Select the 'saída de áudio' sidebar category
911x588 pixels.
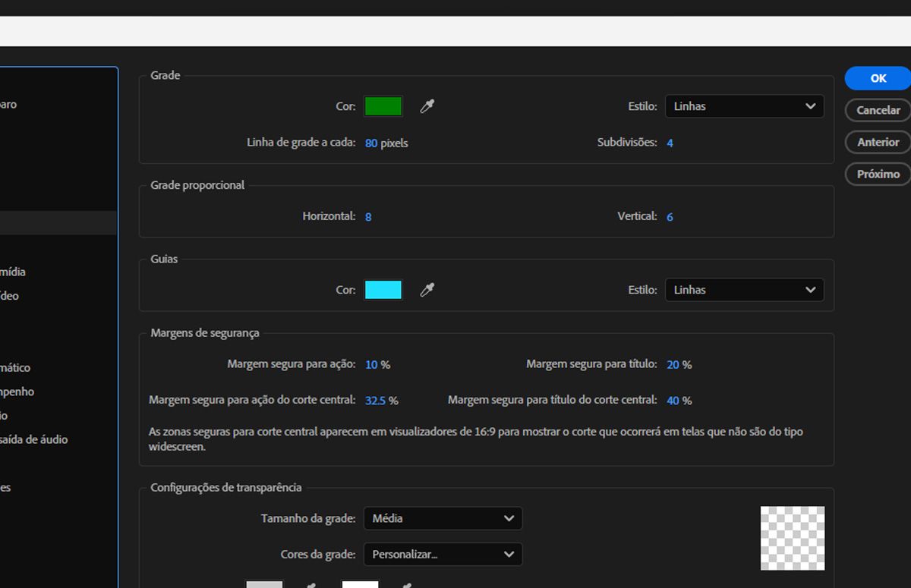(x=33, y=439)
